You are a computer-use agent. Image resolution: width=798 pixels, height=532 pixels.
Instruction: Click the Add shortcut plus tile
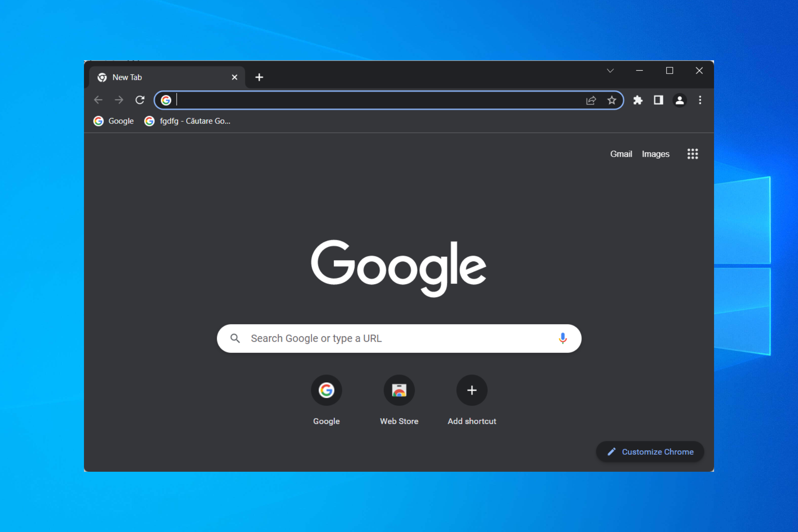pos(472,400)
